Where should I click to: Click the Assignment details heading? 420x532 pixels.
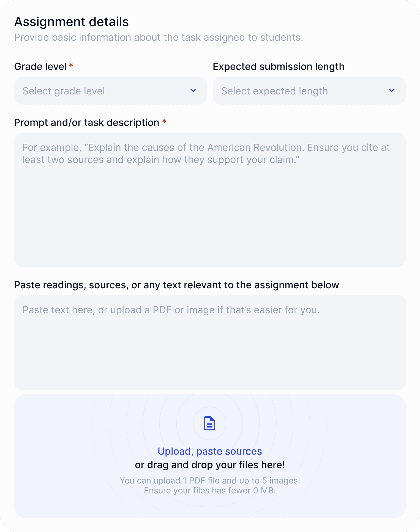[72, 21]
